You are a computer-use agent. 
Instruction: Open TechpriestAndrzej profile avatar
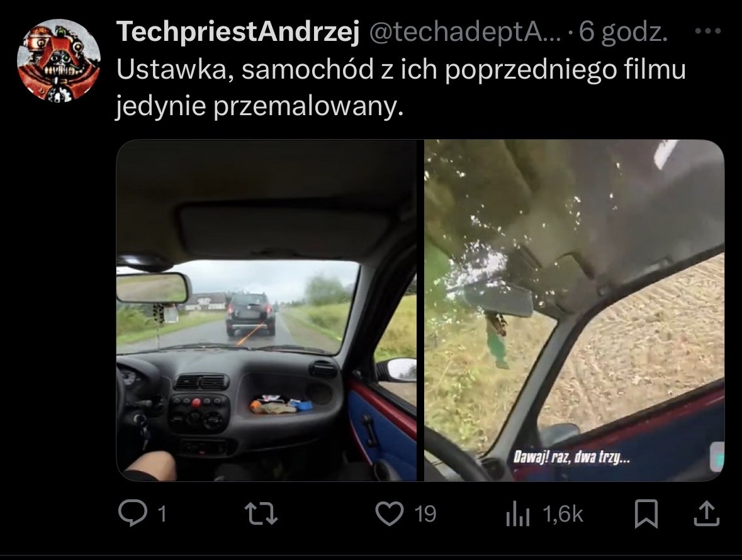59,60
